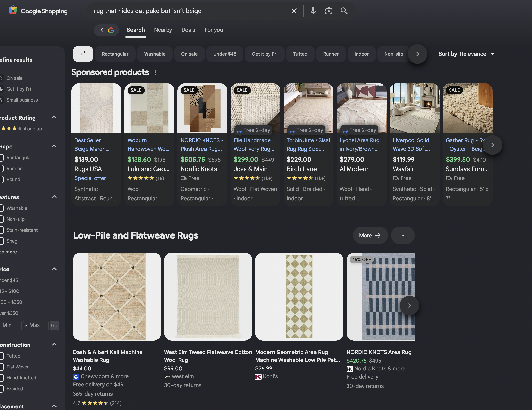Check the Tufted construction checkbox
Screen dimensions: 532x410
tap(1, 356)
